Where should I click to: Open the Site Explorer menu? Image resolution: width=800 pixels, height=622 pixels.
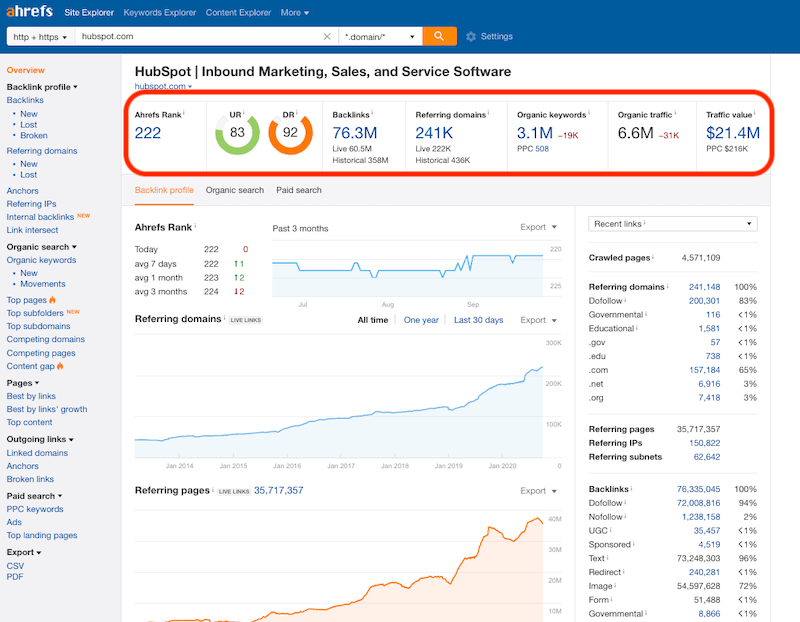click(89, 13)
